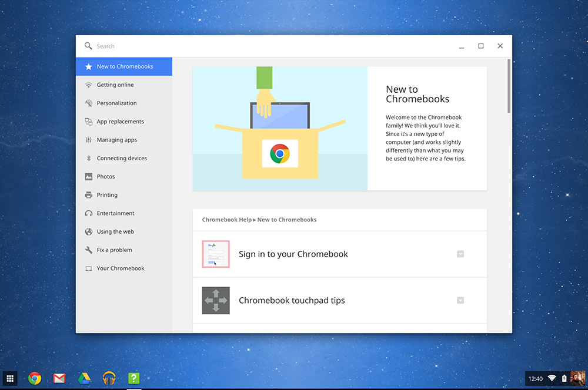
Task: Select New to Chromebooks in the sidebar
Action: coord(124,66)
